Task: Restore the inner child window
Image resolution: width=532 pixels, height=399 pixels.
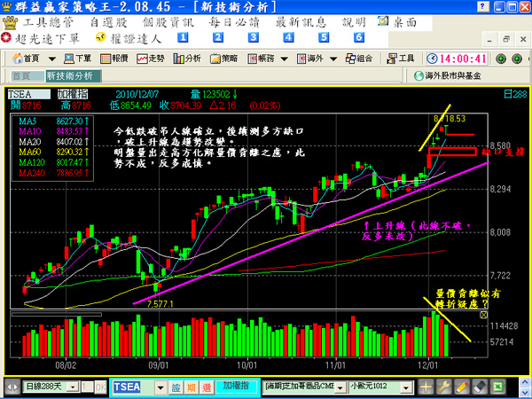Action: coord(506,41)
